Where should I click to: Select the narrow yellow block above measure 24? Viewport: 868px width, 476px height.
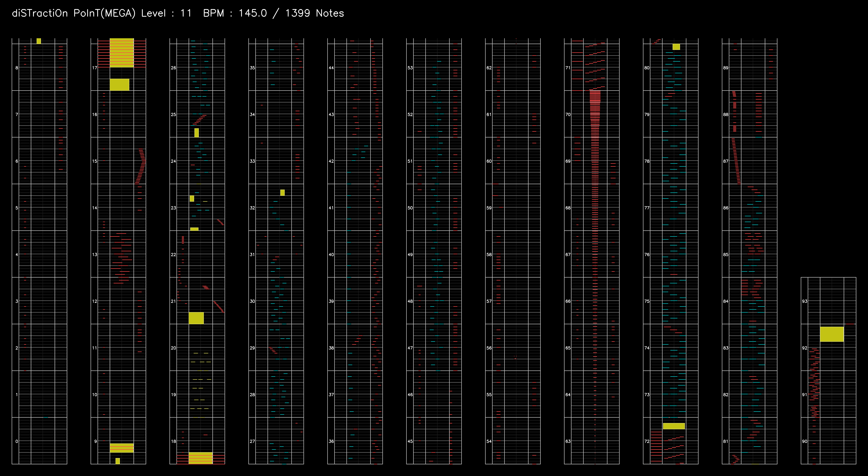pyautogui.click(x=196, y=132)
